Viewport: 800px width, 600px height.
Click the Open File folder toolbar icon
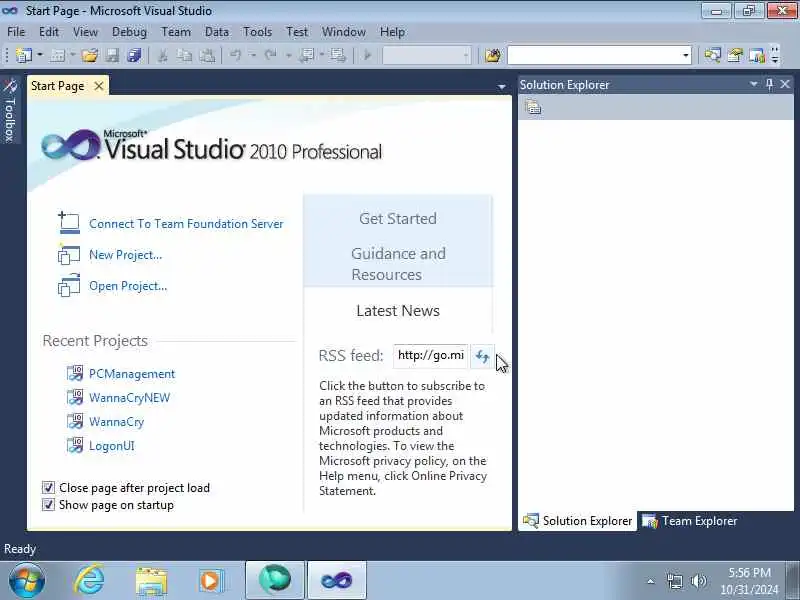pyautogui.click(x=90, y=55)
